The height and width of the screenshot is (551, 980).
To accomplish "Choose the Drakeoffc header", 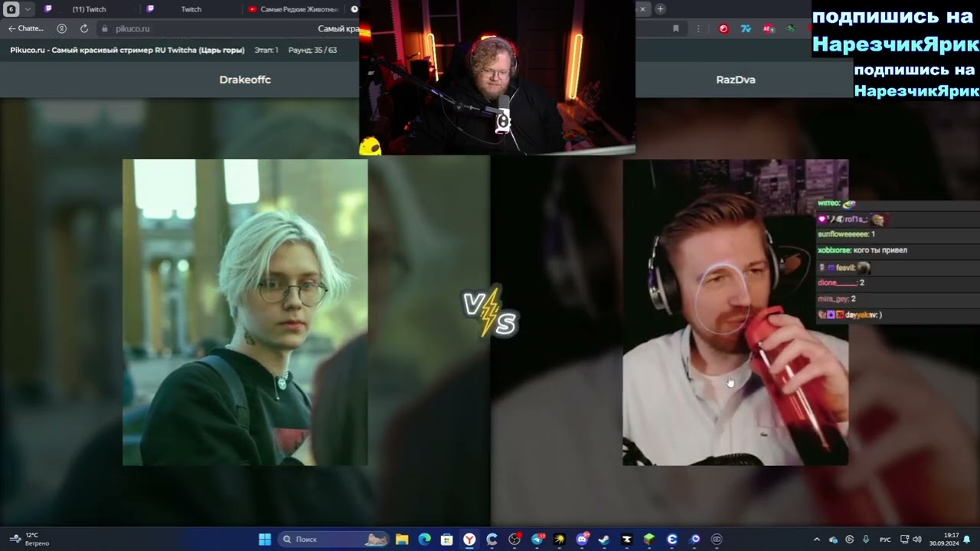I will tap(245, 80).
